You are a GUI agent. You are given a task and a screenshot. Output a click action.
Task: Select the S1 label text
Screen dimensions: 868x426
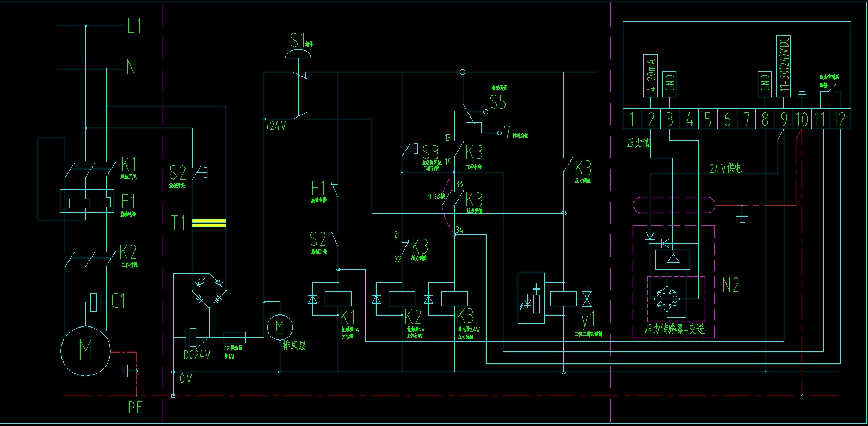(297, 40)
